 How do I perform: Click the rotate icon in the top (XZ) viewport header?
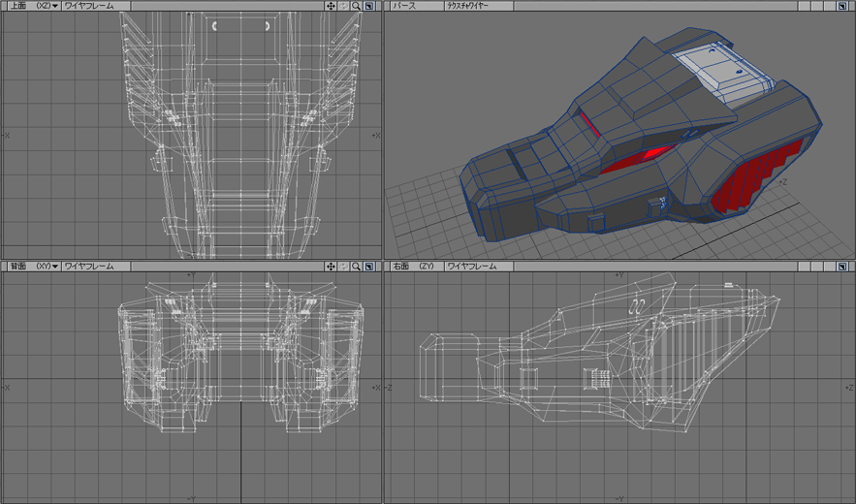coord(343,6)
